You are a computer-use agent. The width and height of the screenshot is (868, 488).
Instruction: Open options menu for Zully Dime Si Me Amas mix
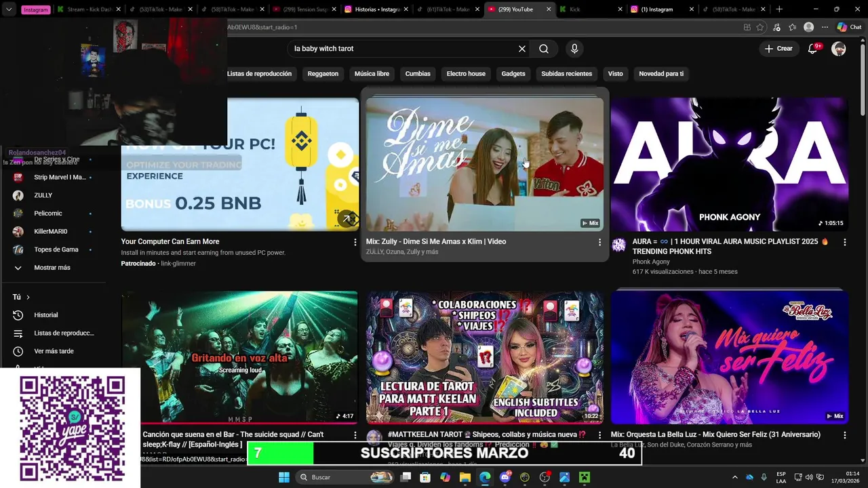[x=599, y=242]
